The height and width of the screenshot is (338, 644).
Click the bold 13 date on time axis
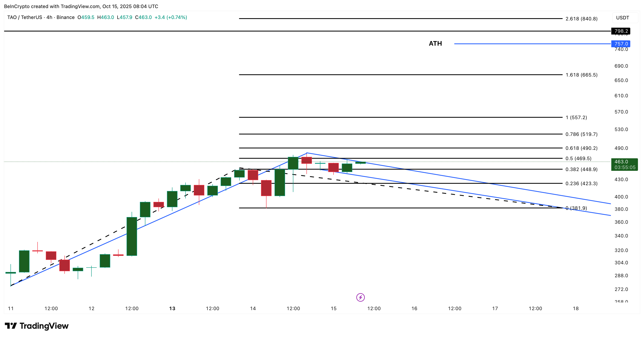click(172, 308)
